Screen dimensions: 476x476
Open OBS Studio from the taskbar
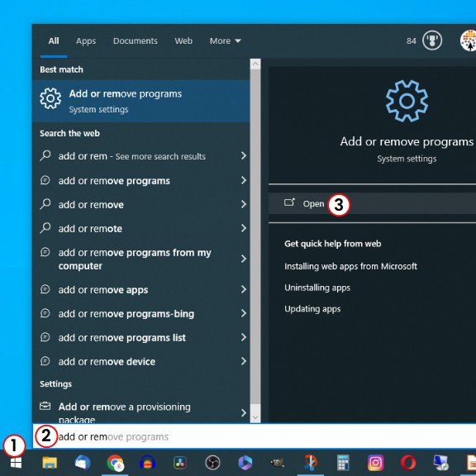[212, 463]
